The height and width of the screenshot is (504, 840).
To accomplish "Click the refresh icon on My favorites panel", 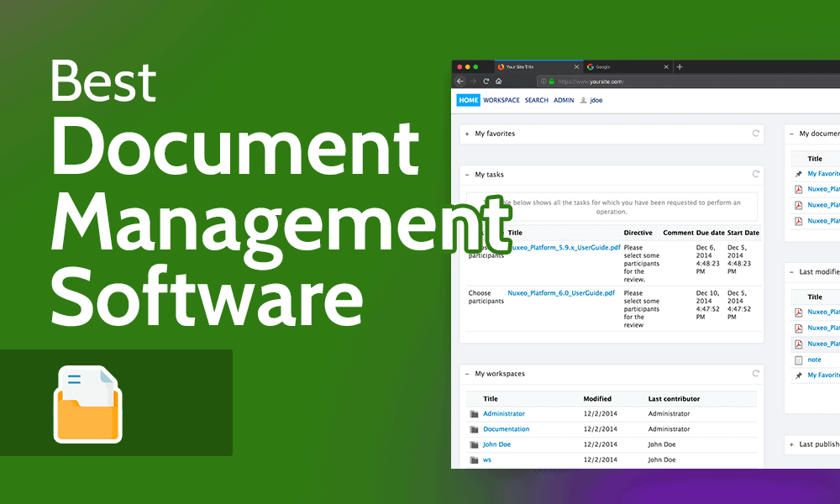I will click(x=756, y=133).
